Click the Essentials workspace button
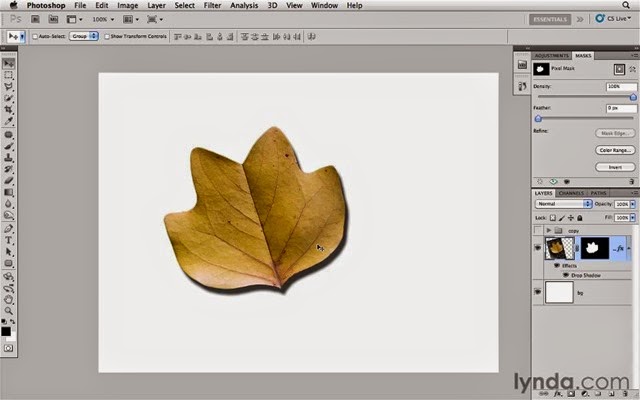Screen dimensions: 640x400 (550, 19)
